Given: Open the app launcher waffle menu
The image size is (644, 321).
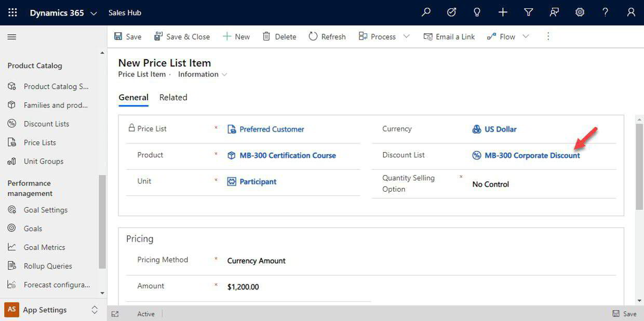Looking at the screenshot, I should click(11, 12).
